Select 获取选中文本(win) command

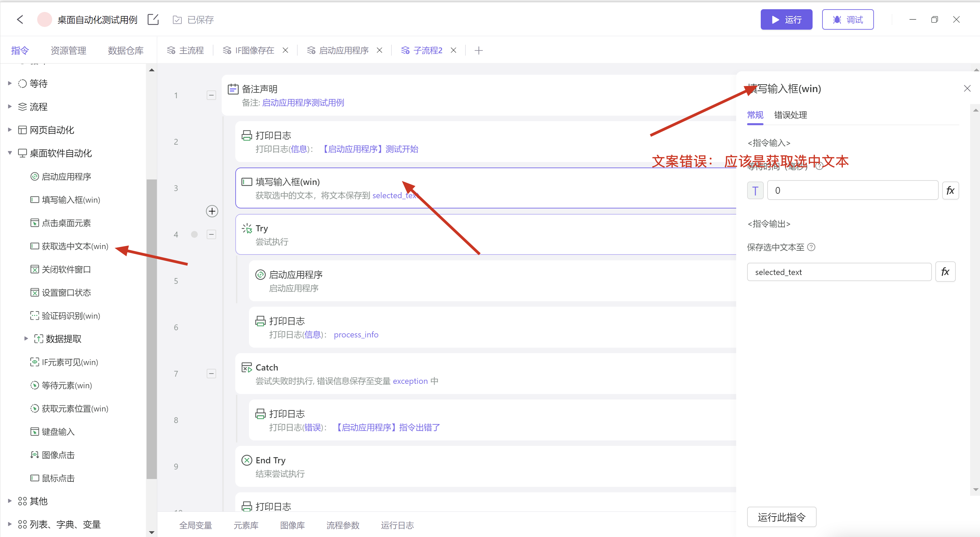[69, 246]
